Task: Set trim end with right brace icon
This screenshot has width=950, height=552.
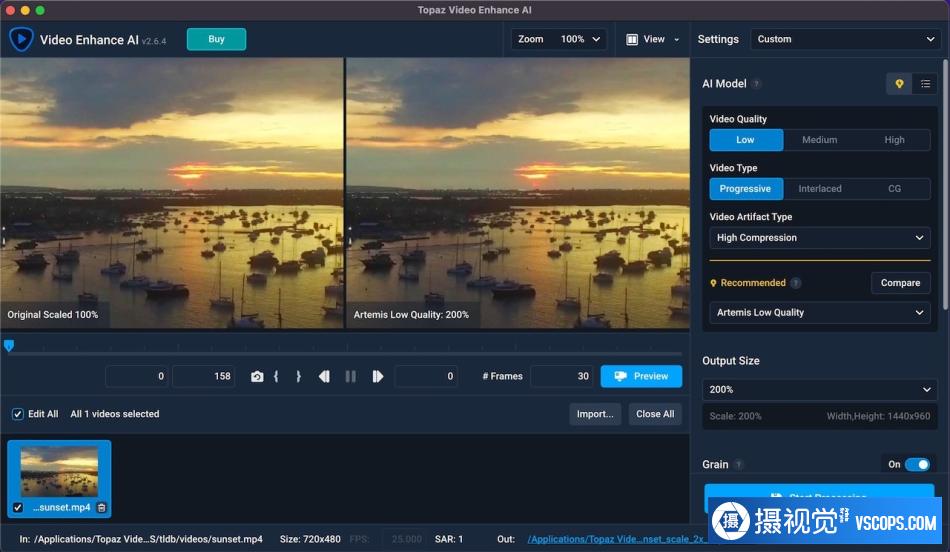Action: (x=298, y=377)
